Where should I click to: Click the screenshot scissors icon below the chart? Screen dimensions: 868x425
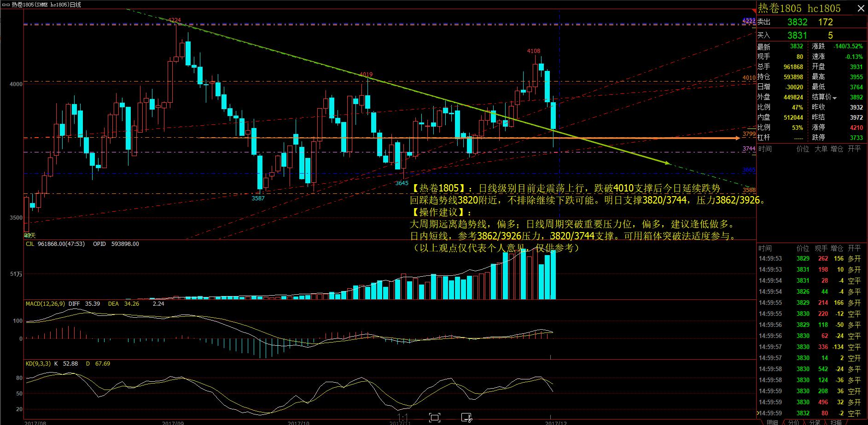(x=466, y=418)
